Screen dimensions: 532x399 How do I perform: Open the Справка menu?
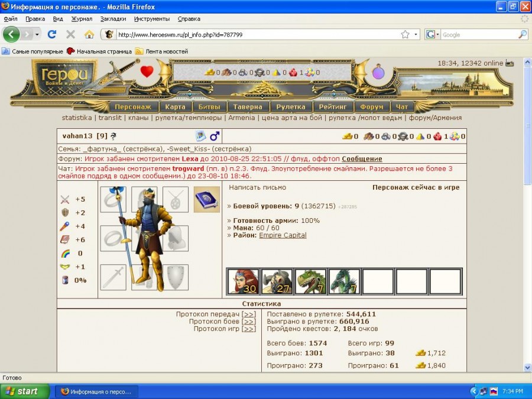[x=189, y=19]
